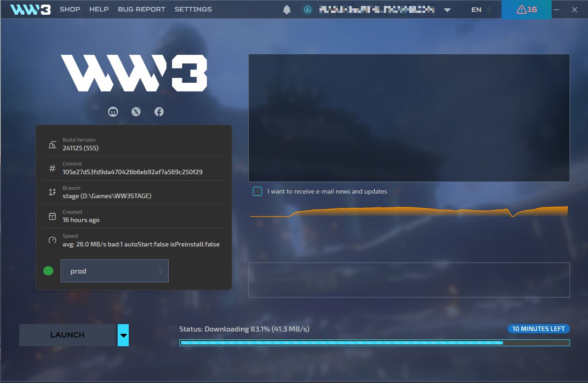Click the '10 MINUTES LEFT' badge
588x383 pixels.
tap(539, 329)
